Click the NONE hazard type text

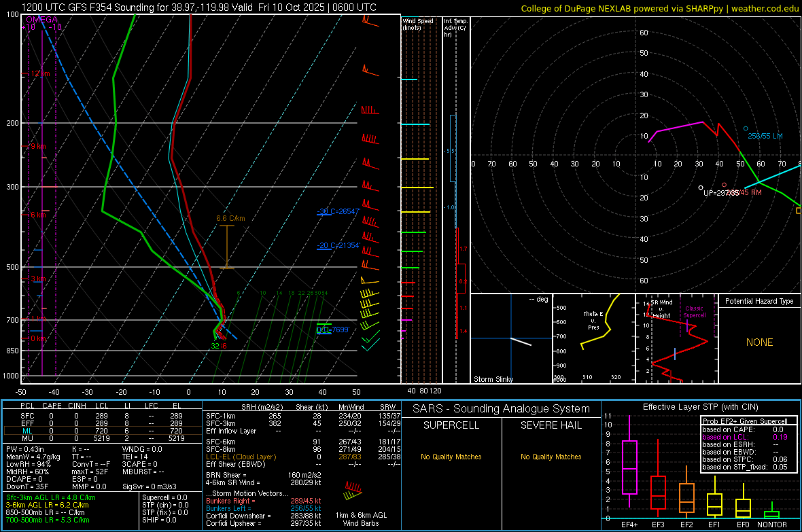click(x=759, y=342)
